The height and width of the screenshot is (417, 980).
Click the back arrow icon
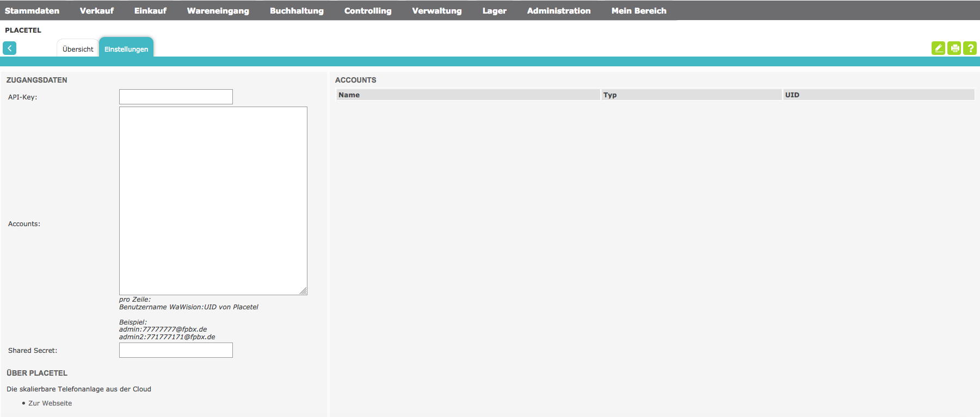click(9, 48)
